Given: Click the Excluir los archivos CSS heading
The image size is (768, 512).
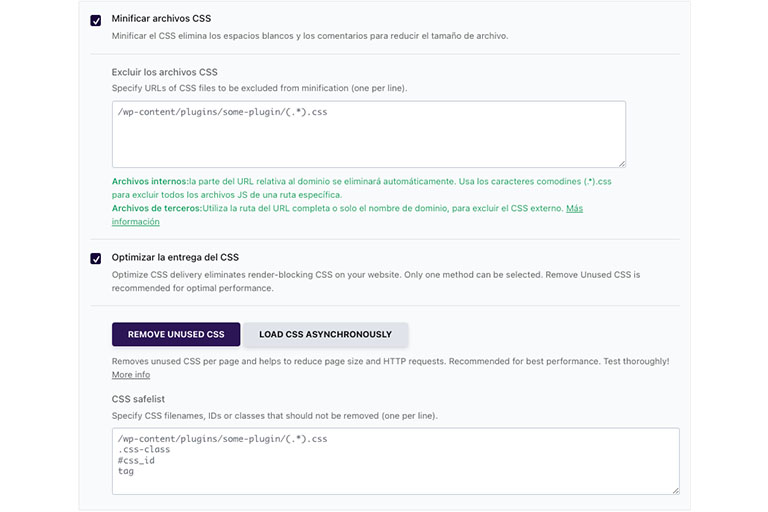Looking at the screenshot, I should click(165, 72).
